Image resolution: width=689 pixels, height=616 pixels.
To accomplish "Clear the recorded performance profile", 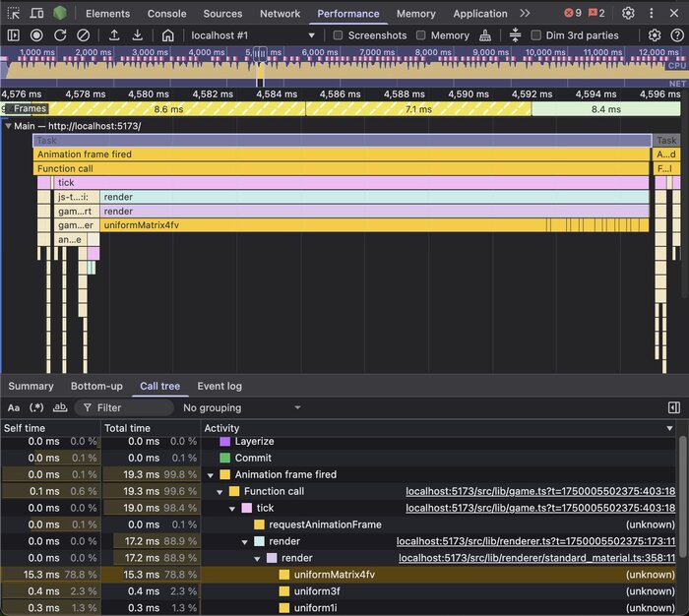I will pos(84,35).
